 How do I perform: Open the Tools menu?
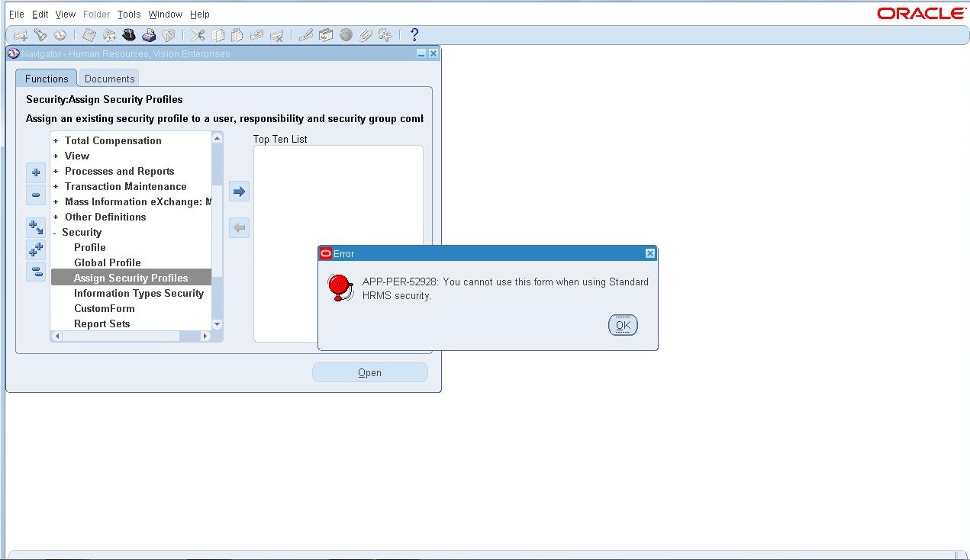(128, 14)
